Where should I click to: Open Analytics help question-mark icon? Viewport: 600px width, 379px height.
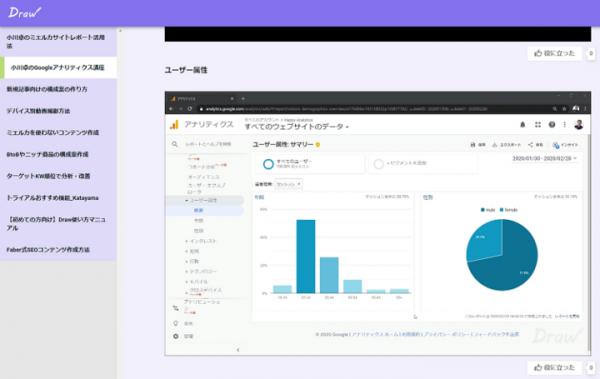[x=552, y=125]
